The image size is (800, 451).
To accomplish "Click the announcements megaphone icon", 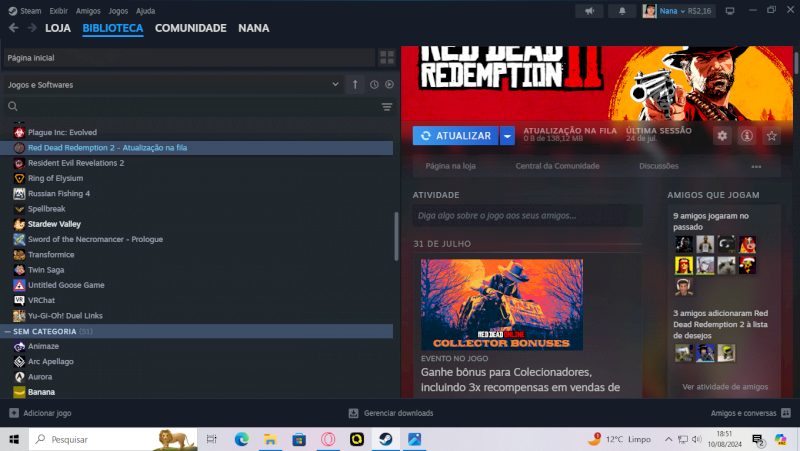I will 590,10.
